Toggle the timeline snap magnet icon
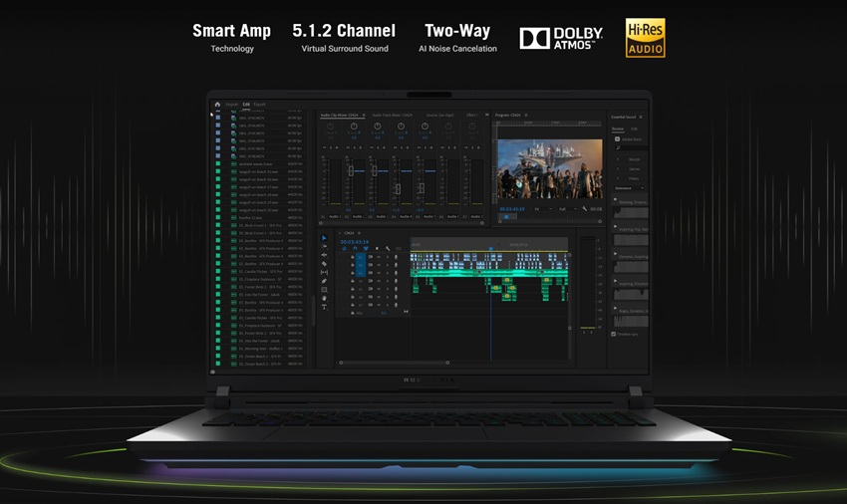The image size is (847, 504). tap(355, 248)
